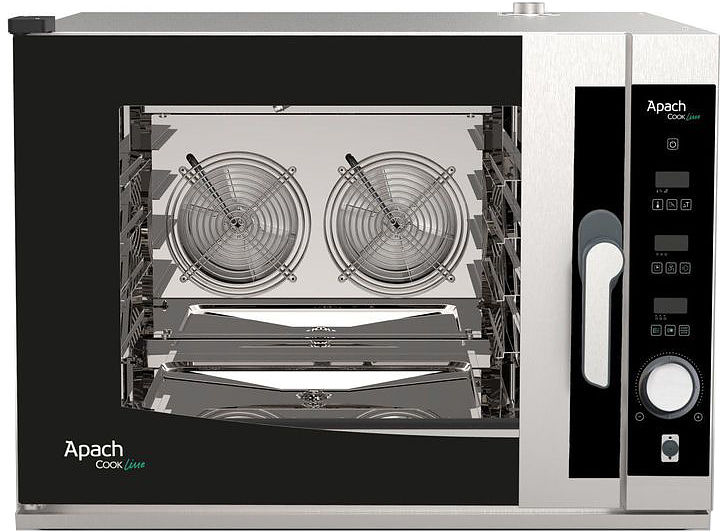Click the plus button beside the dial

tap(698, 417)
